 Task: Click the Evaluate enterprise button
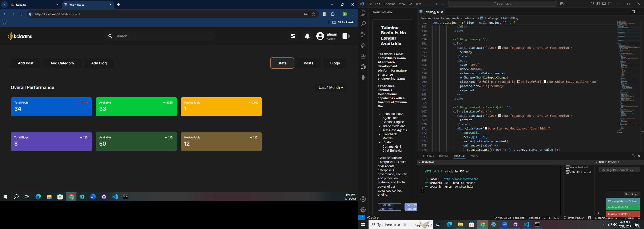click(390, 207)
